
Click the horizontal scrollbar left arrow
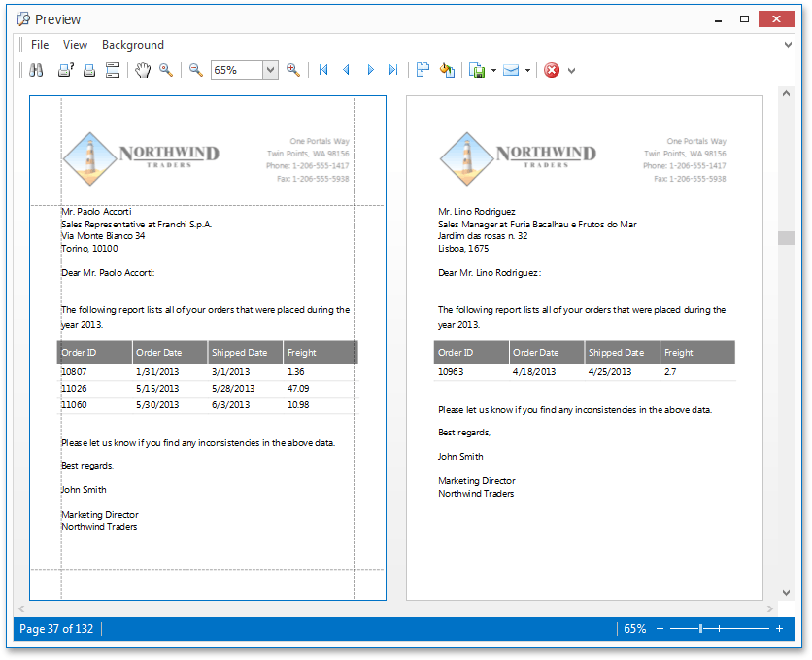pos(21,608)
